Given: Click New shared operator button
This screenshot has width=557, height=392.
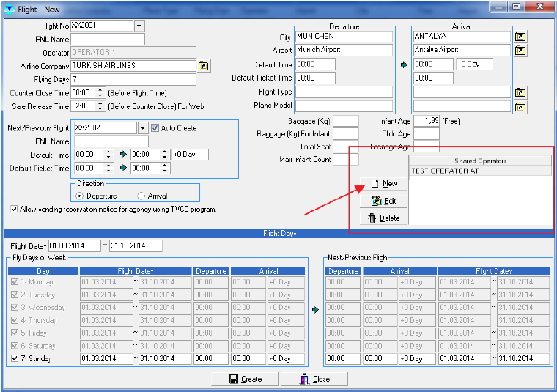Looking at the screenshot, I should (384, 184).
